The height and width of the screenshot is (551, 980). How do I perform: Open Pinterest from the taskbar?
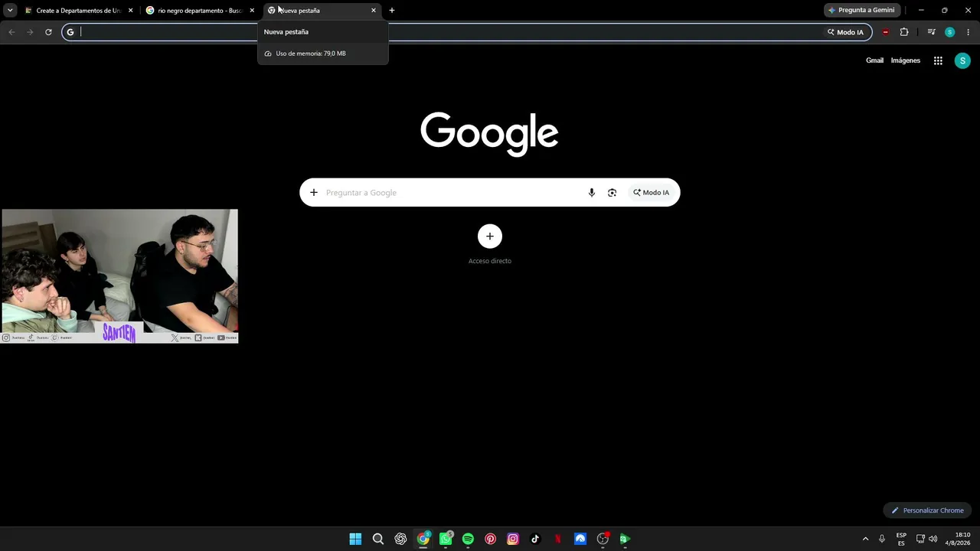pyautogui.click(x=491, y=539)
